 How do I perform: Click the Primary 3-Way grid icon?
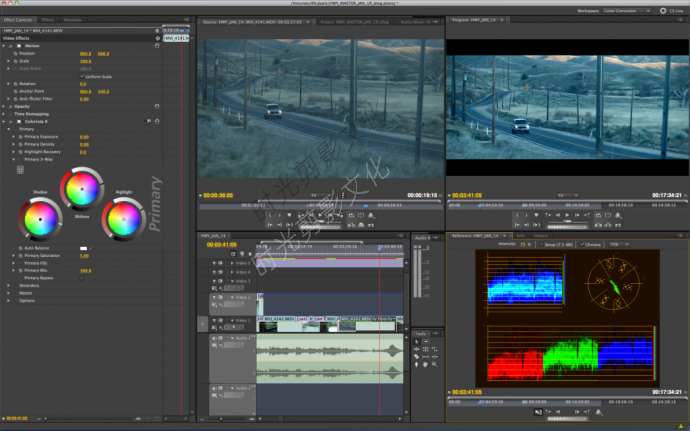tap(20, 170)
